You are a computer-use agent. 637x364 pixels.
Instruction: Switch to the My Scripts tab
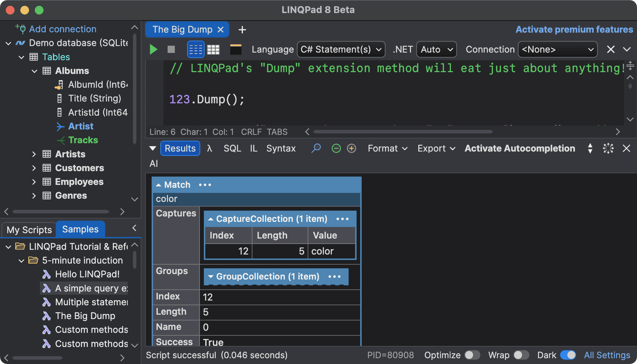(29, 229)
